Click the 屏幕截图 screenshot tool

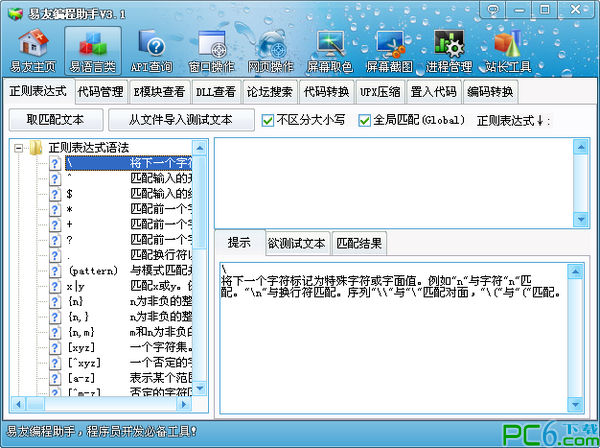tap(389, 48)
